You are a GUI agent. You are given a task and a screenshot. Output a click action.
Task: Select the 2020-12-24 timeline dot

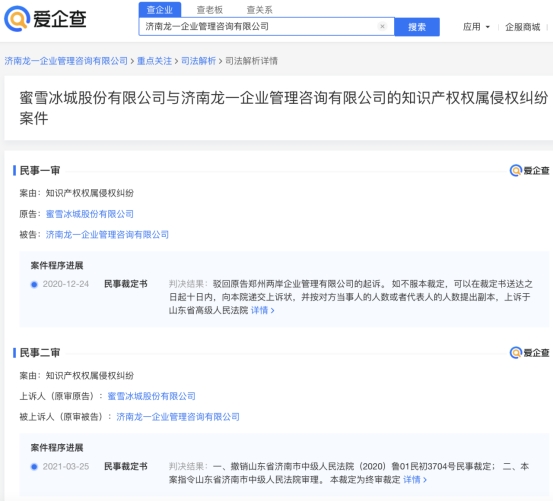(34, 284)
